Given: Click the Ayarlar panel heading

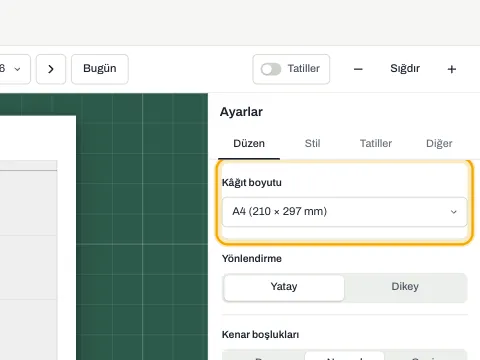Looking at the screenshot, I should pos(241,112).
